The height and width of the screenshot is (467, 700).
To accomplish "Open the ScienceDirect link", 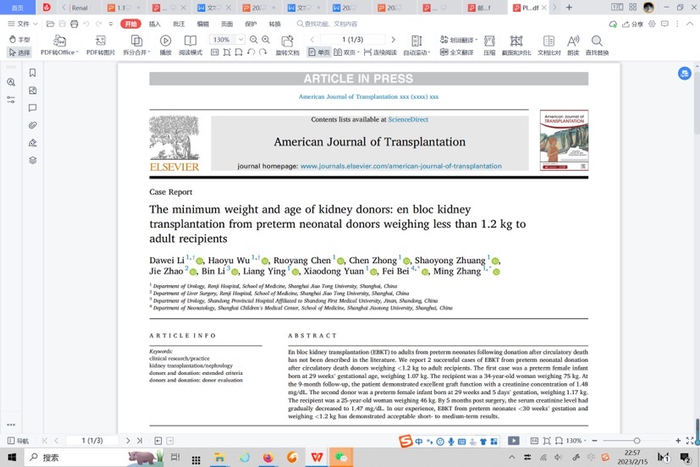I will tap(408, 119).
